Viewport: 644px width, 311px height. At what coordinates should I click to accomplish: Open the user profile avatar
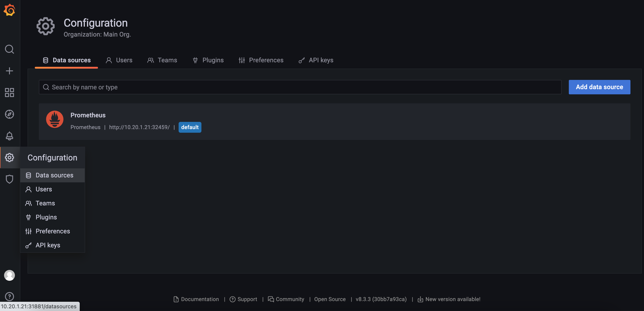[9, 275]
